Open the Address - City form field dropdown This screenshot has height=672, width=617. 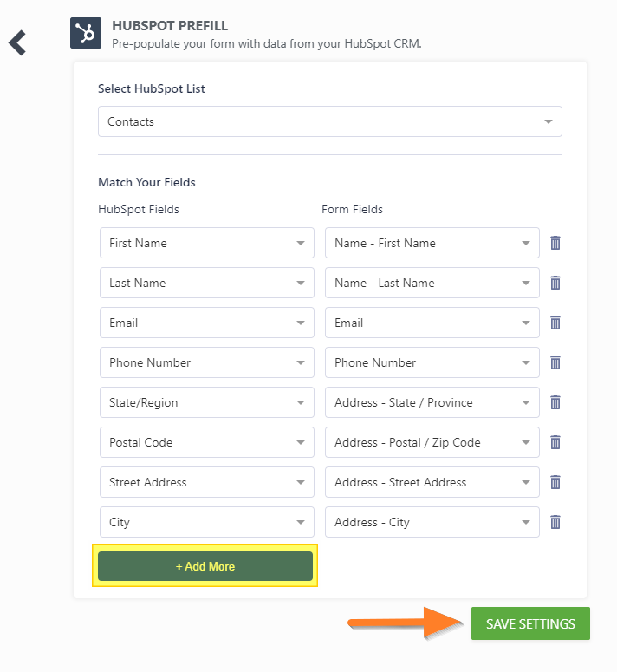pyautogui.click(x=432, y=522)
